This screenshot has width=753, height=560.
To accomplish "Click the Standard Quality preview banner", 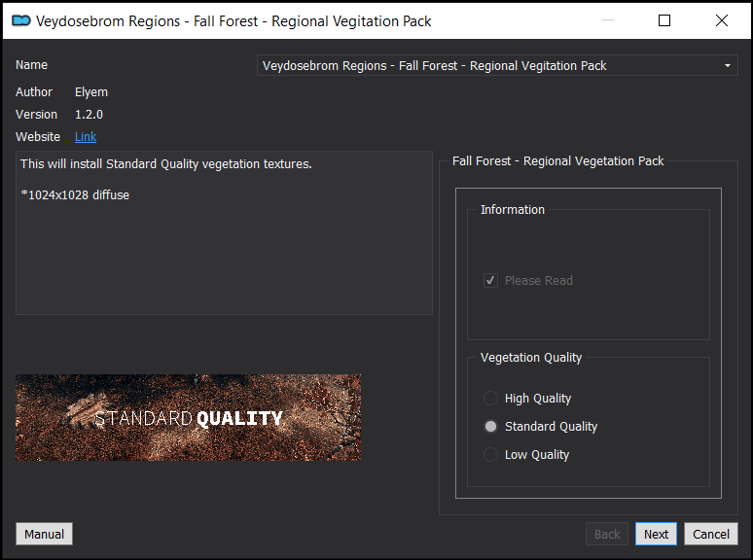I will coord(189,417).
